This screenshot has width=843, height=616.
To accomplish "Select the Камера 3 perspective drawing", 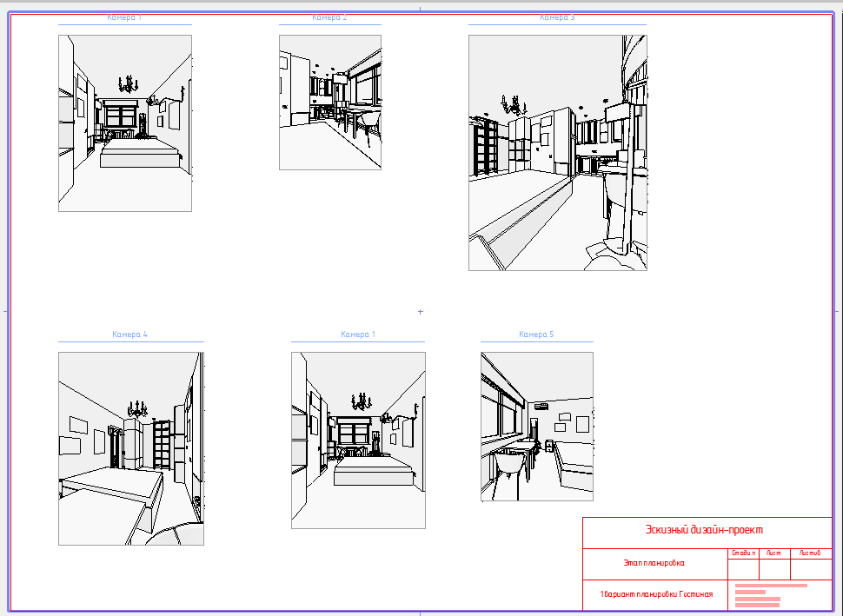I will tap(558, 153).
